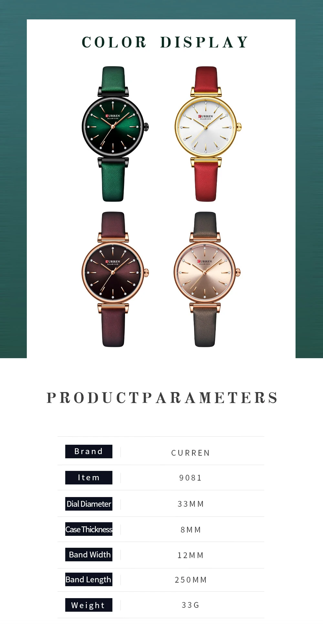Click the Dial Diameter label

coord(89,504)
